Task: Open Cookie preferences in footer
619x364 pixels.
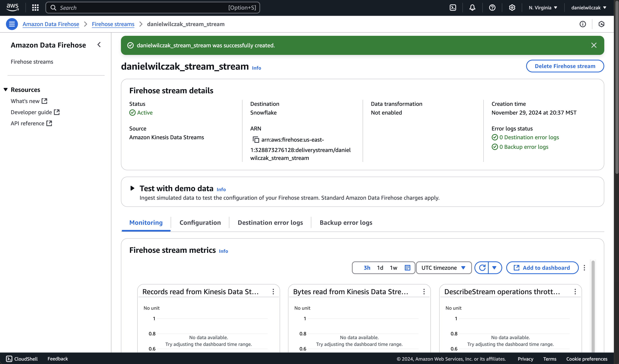Action: pos(587,359)
